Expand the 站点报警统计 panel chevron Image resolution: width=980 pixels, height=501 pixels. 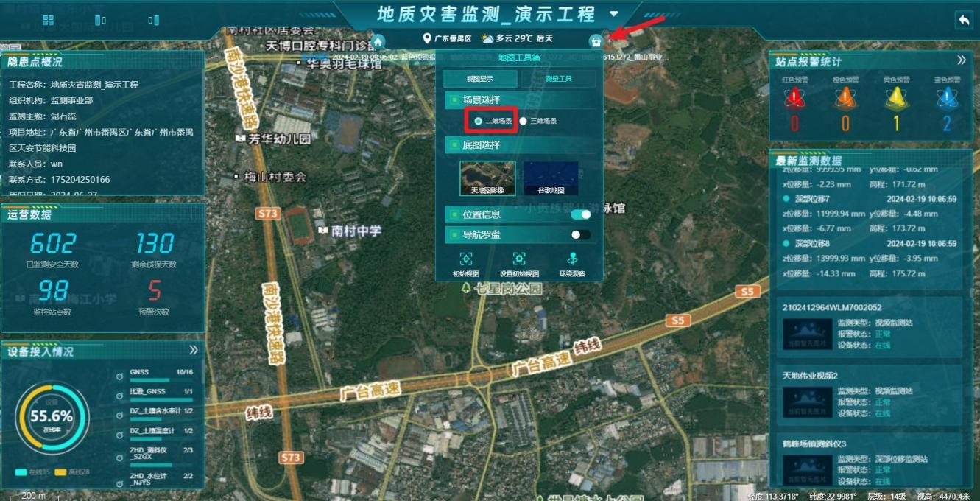[961, 60]
